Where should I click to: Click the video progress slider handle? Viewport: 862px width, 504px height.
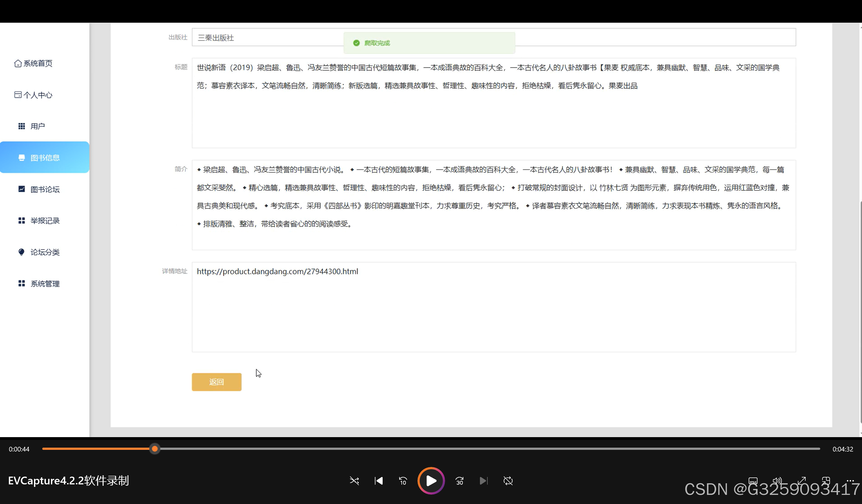[x=155, y=449]
